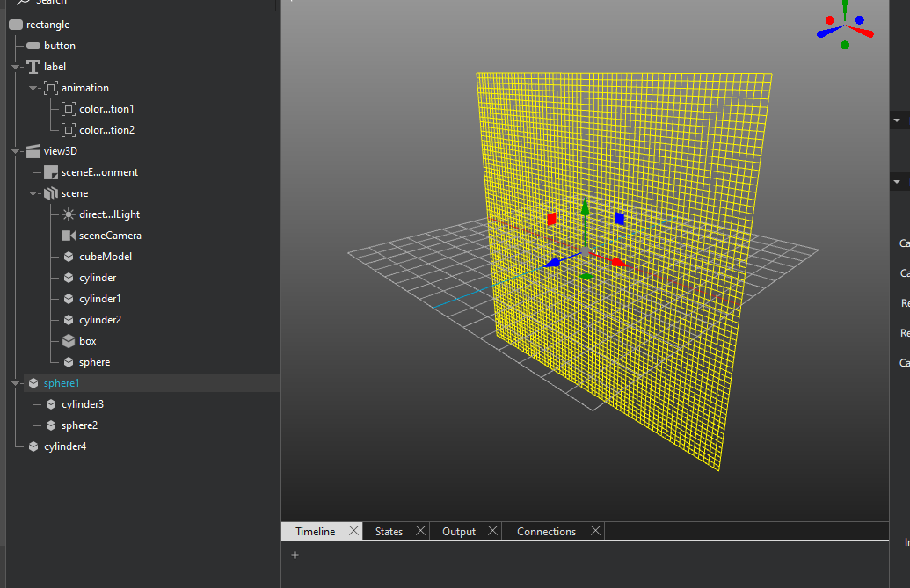Click the cubeModel cube icon

[69, 257]
